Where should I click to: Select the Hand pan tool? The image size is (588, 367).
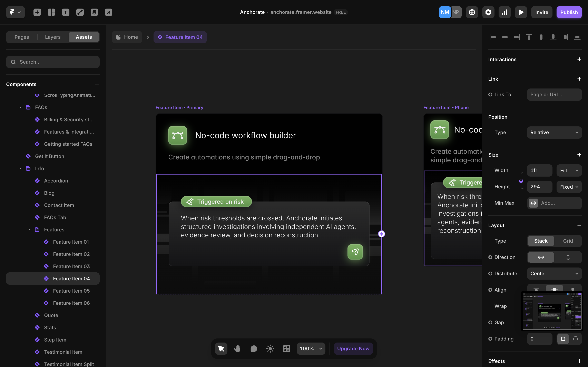tap(237, 348)
